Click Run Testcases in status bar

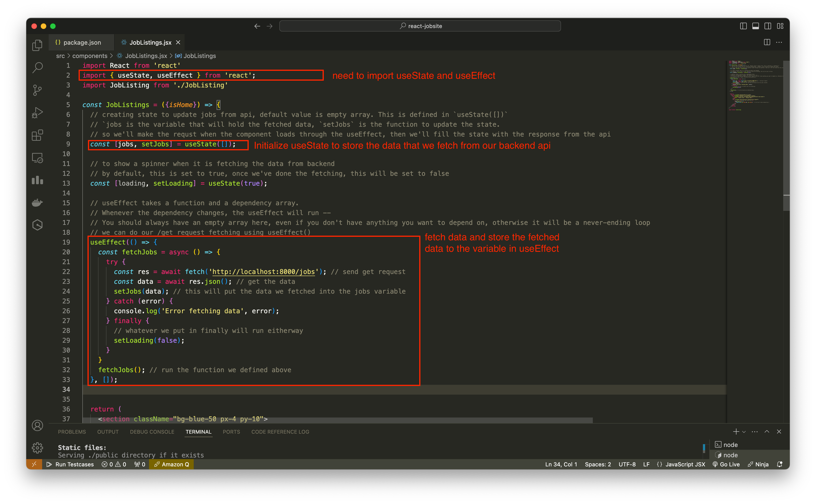[x=70, y=464]
